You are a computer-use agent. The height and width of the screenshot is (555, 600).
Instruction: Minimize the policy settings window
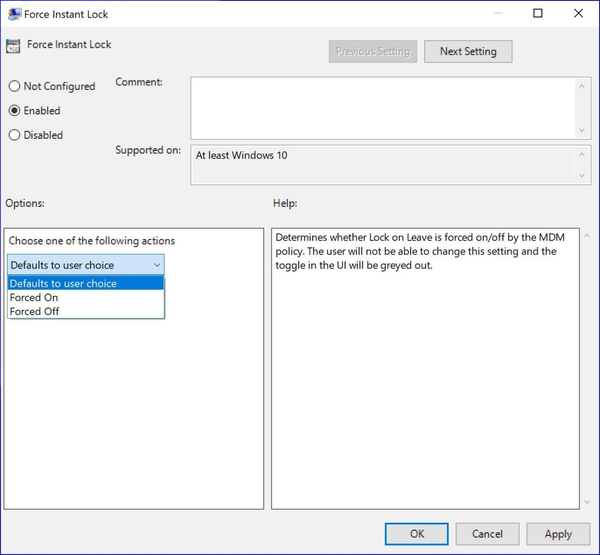[x=498, y=13]
